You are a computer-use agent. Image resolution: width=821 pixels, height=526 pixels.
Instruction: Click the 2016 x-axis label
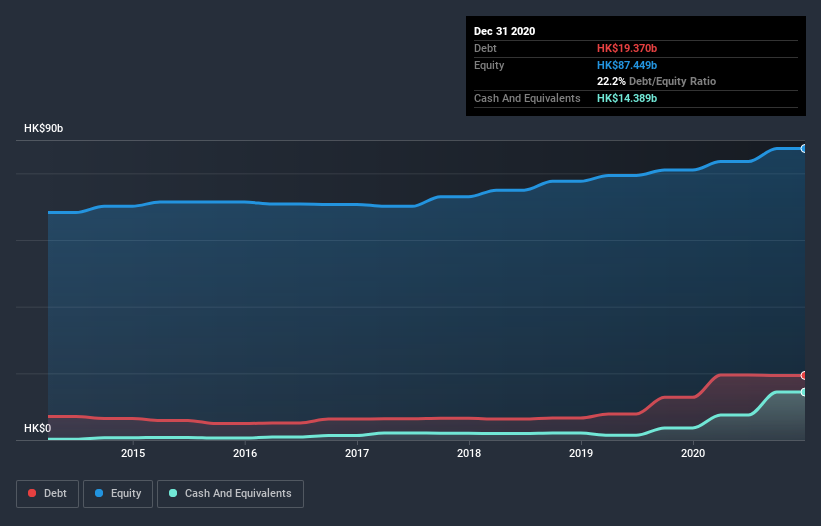tap(245, 453)
